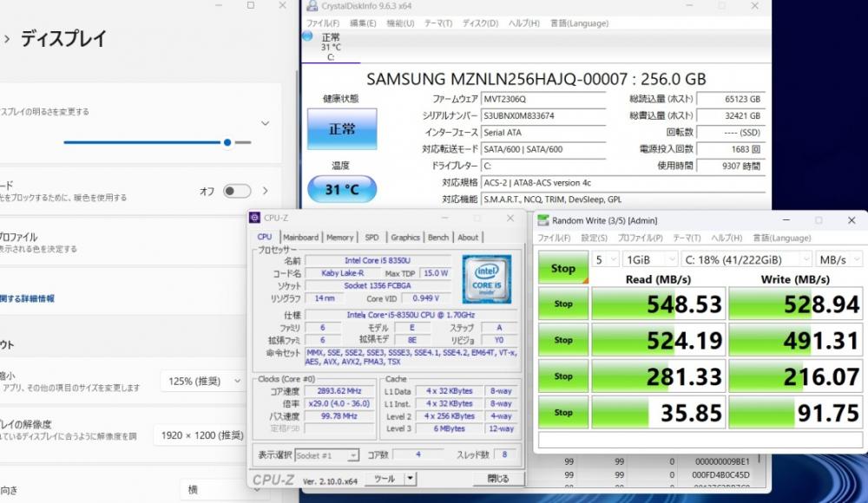Open the MB/s unit dropdown

tap(839, 259)
